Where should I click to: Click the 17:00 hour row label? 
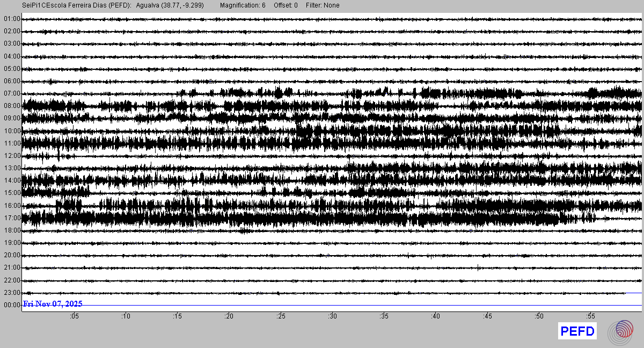(11, 218)
